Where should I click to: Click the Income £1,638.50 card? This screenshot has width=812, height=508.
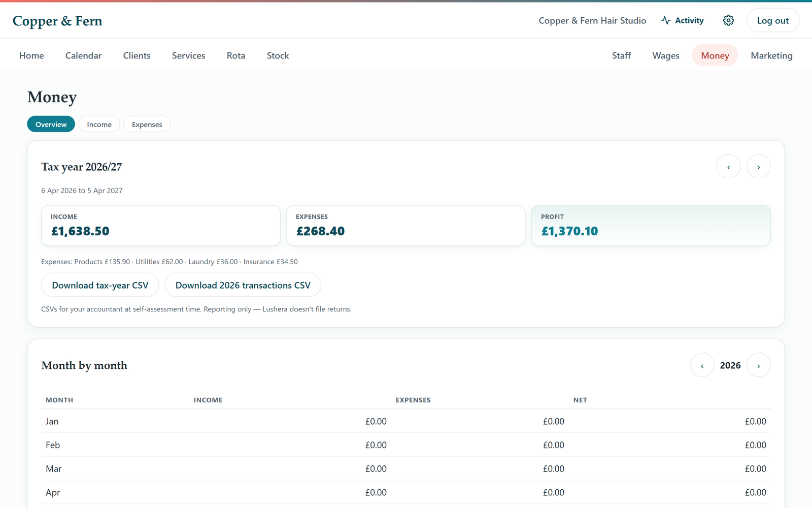point(161,226)
